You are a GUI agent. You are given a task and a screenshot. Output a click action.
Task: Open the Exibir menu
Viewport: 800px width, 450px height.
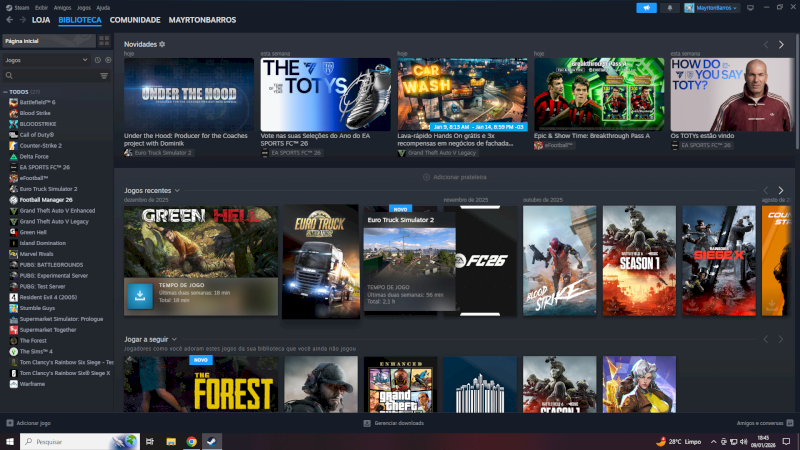click(41, 8)
